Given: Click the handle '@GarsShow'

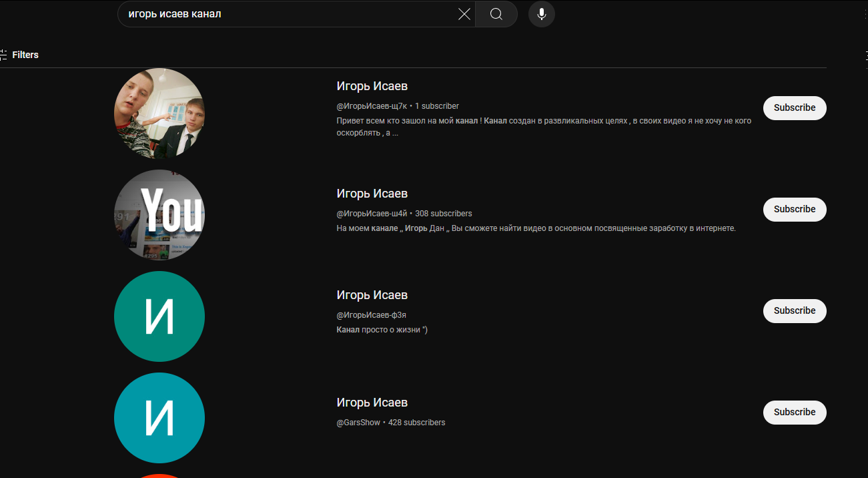Looking at the screenshot, I should point(358,423).
